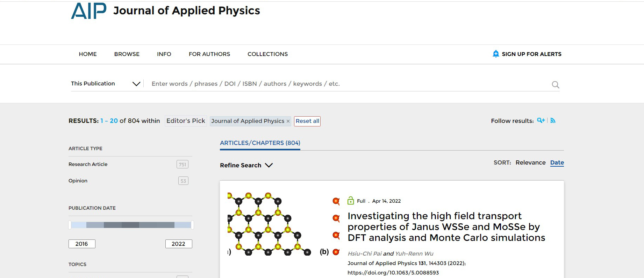Click author Yuh-Renn Wu
The width and height of the screenshot is (644, 278).
coord(414,253)
